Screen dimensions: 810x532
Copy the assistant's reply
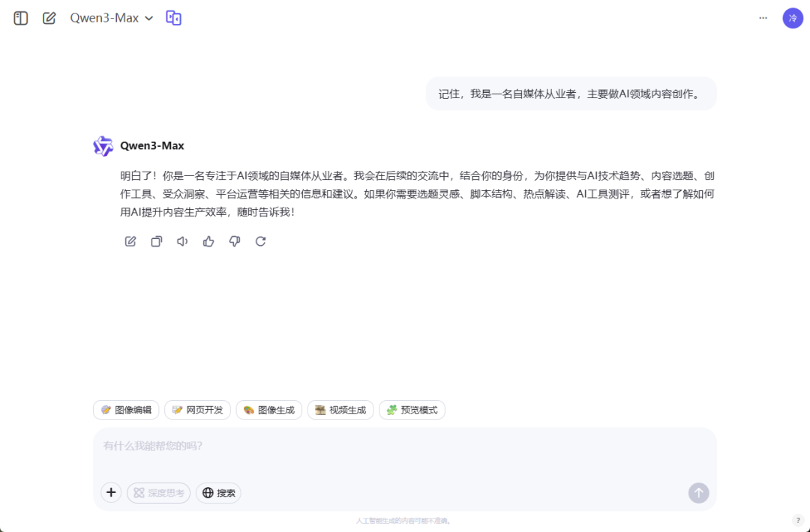156,241
